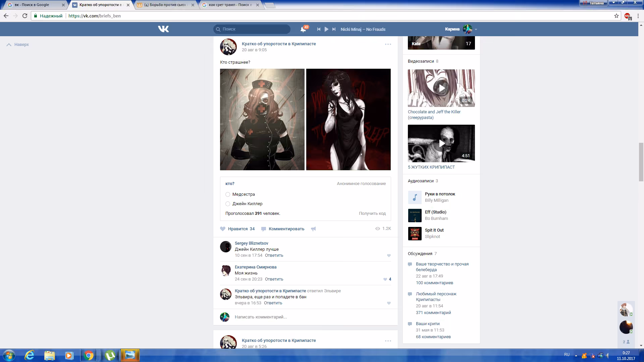Click Chrome icon in taskbar
This screenshot has width=644, height=362.
pyautogui.click(x=89, y=355)
